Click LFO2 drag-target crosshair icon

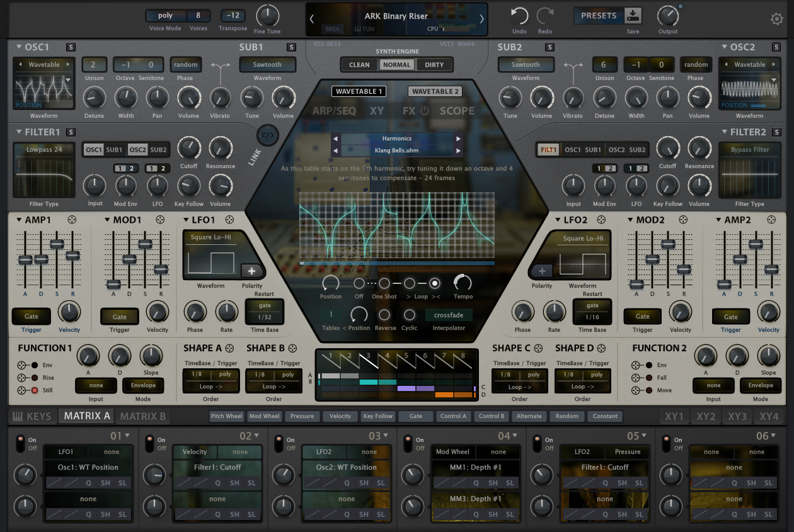[x=601, y=220]
